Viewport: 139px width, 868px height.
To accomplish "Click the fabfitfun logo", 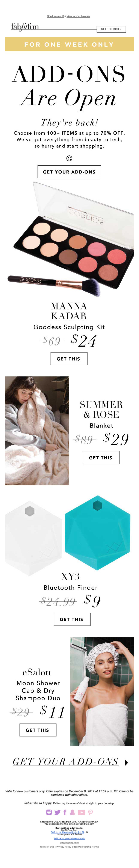I will 25,27.
